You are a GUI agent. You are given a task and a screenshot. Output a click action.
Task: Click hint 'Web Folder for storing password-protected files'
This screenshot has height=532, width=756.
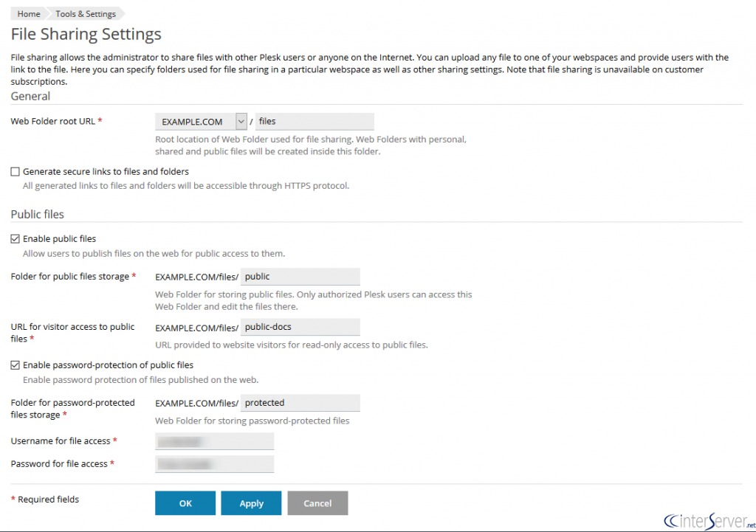click(252, 421)
